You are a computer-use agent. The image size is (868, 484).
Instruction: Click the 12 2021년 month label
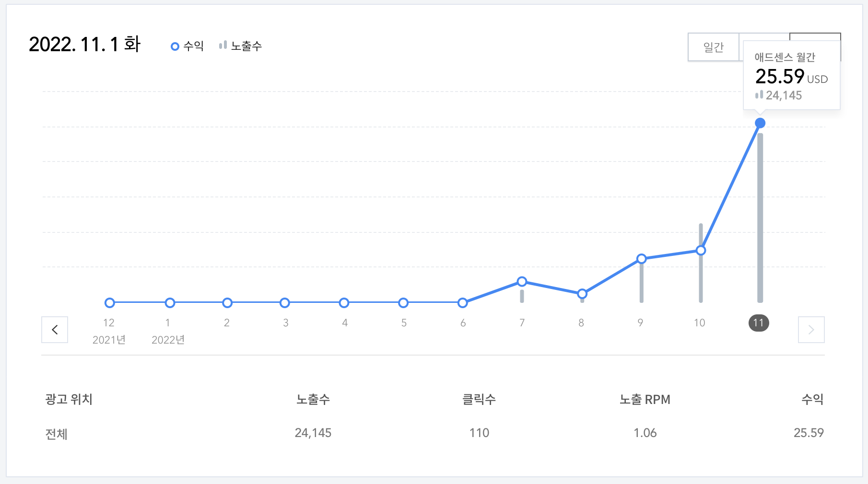pyautogui.click(x=109, y=331)
